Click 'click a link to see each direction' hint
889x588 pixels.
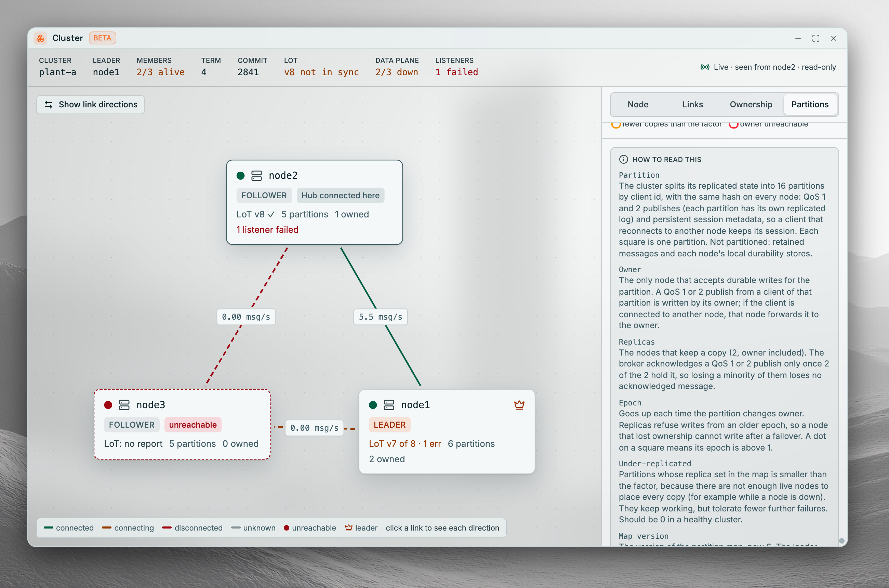click(x=442, y=528)
